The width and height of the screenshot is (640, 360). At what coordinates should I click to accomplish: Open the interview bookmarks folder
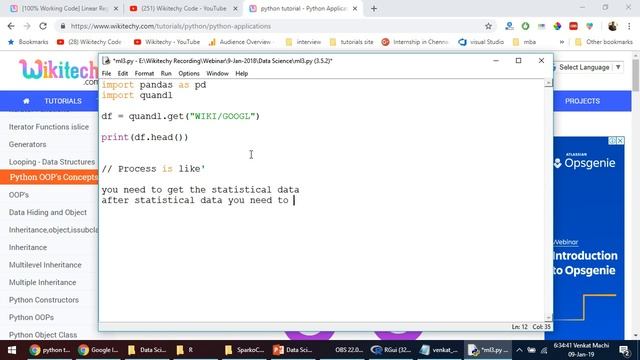click(303, 42)
